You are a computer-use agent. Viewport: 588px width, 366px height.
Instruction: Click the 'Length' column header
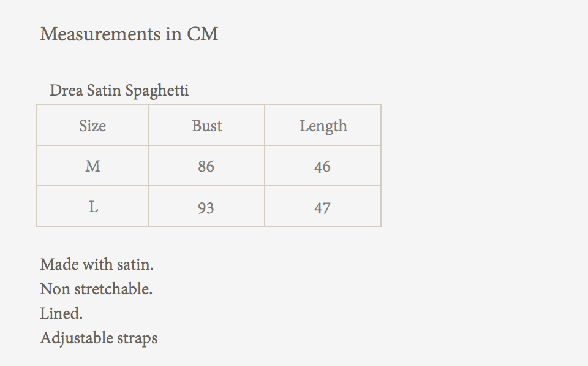pos(323,126)
